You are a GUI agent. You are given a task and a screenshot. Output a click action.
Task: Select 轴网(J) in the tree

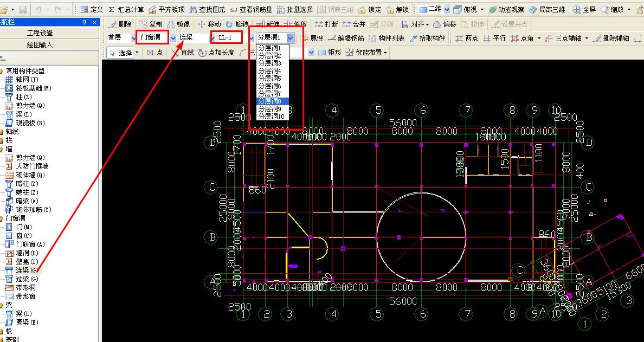tap(22, 79)
